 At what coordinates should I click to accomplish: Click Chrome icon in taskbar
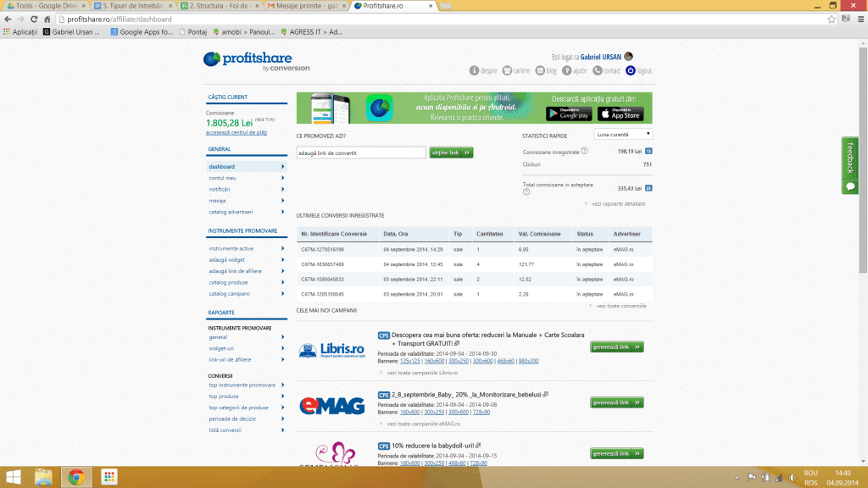click(75, 477)
